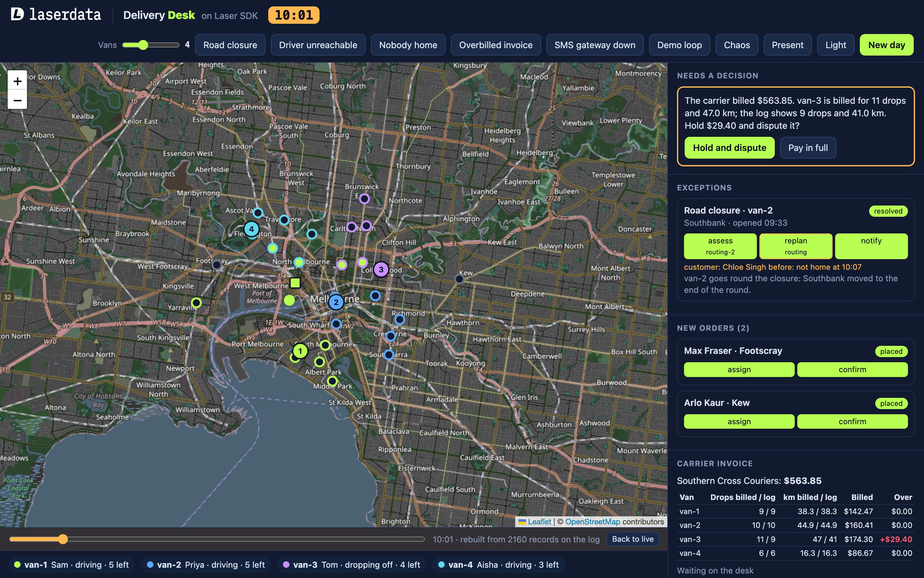Select van marker 4 on map
Viewport: 924px width, 578px height.
click(251, 229)
